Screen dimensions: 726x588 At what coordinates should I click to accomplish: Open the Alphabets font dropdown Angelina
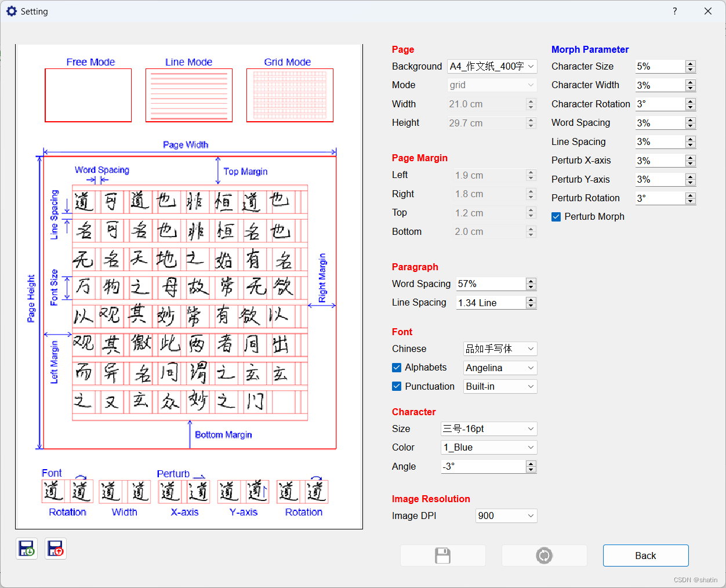pos(500,368)
